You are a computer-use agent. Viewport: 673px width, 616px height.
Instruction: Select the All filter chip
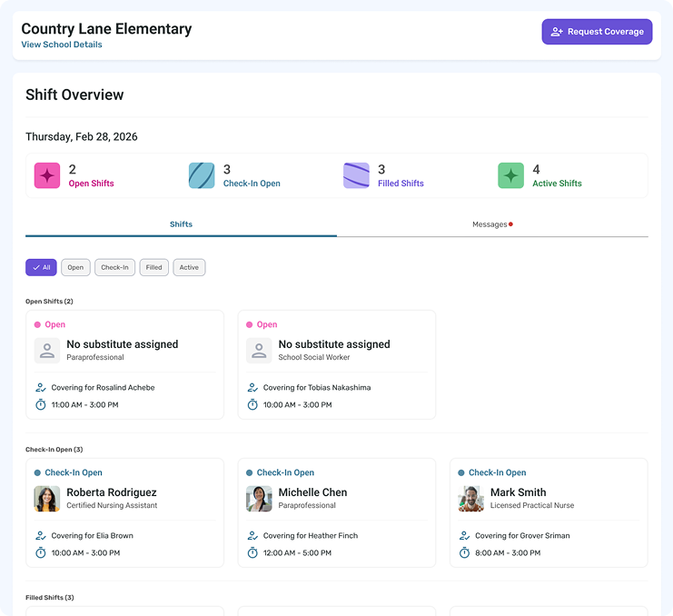(x=41, y=267)
